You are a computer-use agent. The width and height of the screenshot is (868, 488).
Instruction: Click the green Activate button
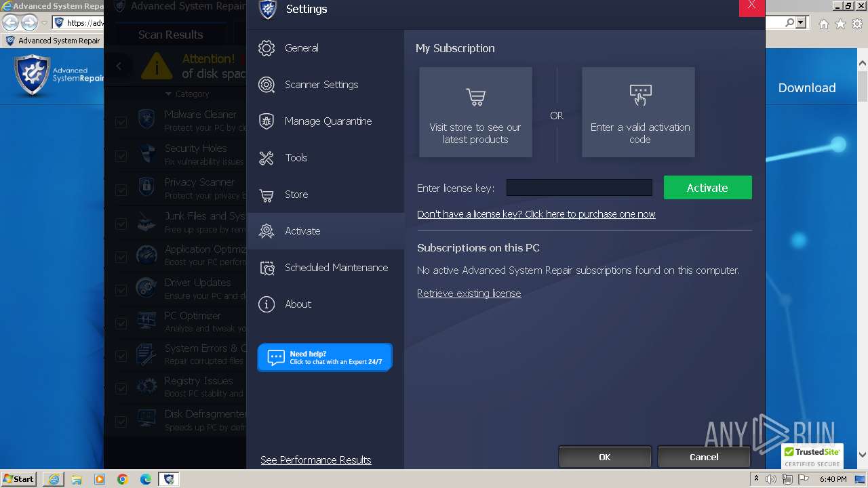pos(707,188)
